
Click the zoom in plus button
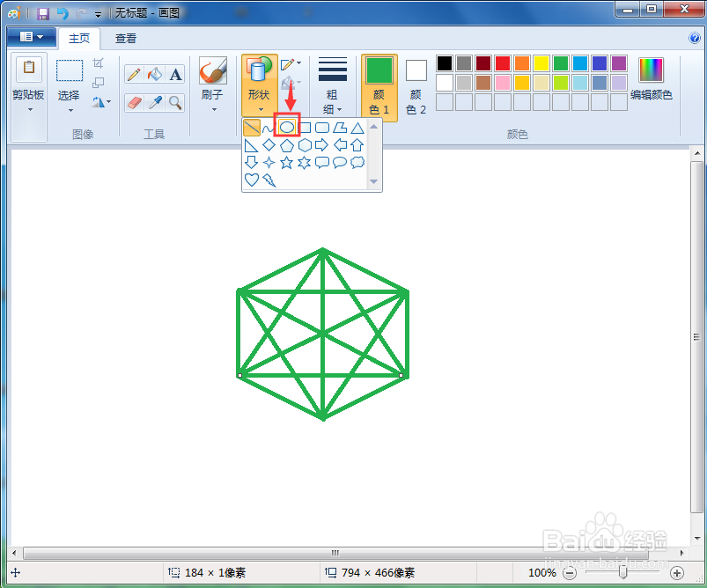click(676, 573)
